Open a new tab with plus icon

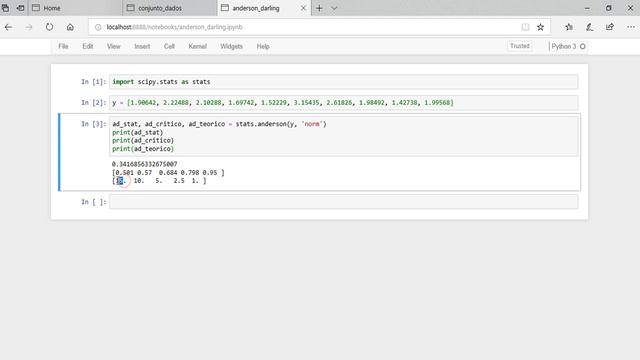(x=319, y=8)
